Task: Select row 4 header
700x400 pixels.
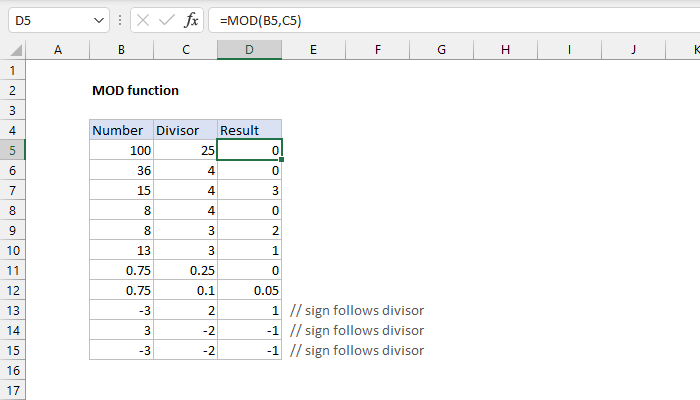Action: 12,130
